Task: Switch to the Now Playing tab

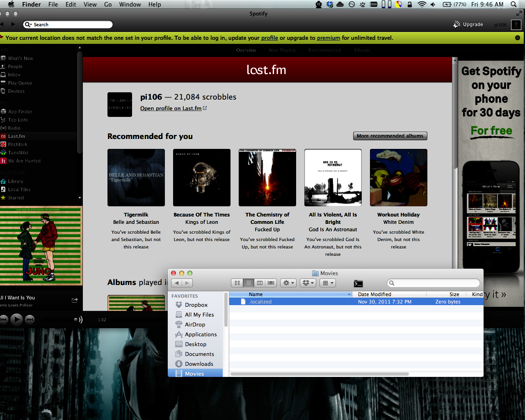Action: tap(282, 50)
